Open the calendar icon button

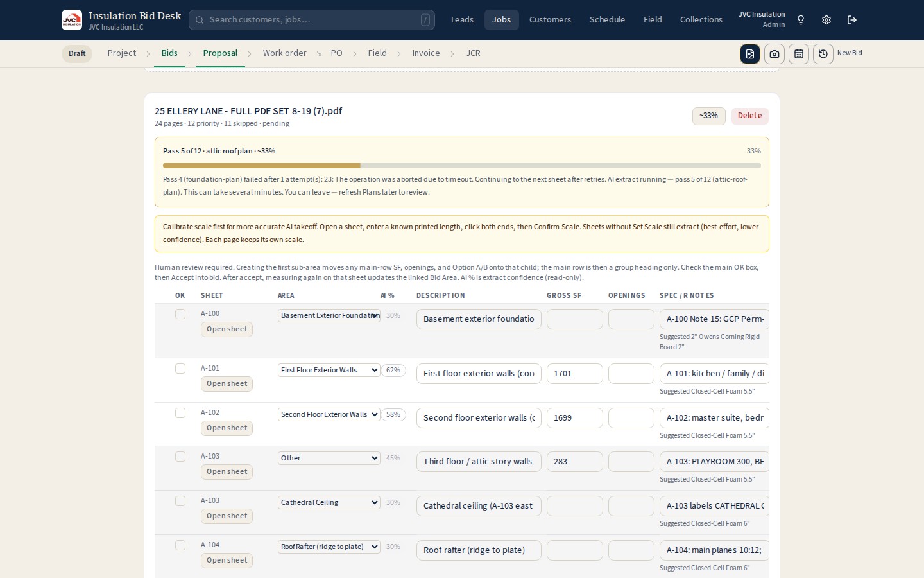point(799,54)
